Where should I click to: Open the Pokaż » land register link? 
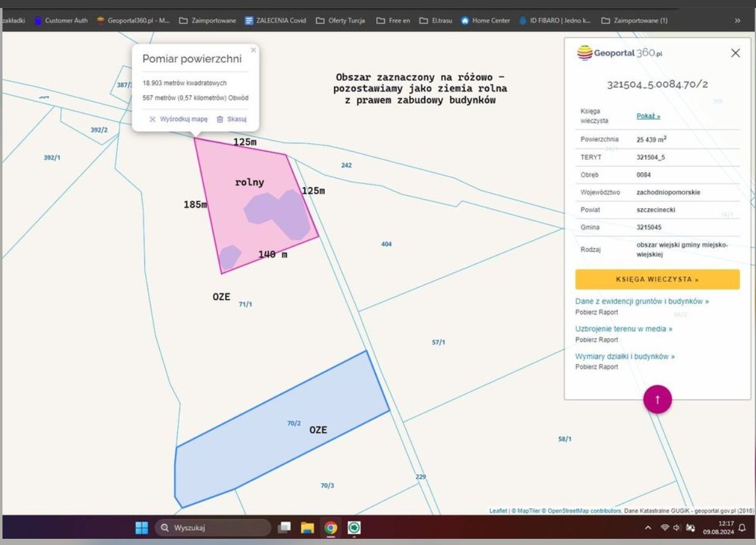pyautogui.click(x=648, y=116)
